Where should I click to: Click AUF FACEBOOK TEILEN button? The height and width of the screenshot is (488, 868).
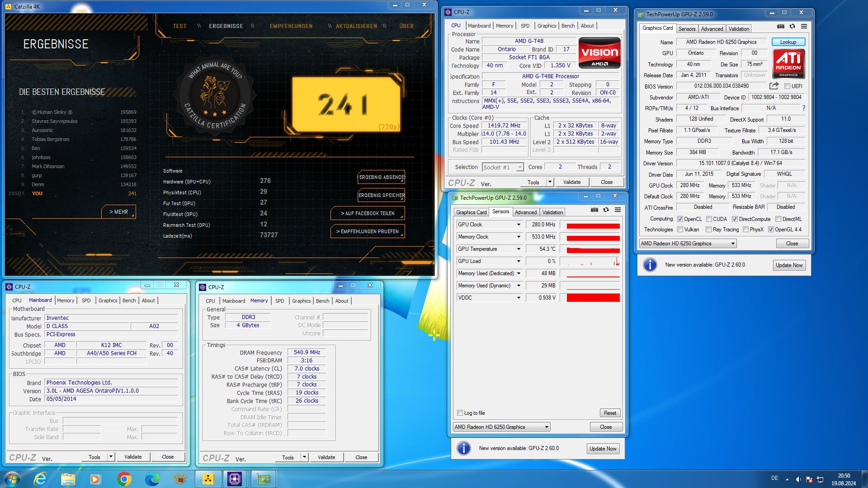pyautogui.click(x=367, y=213)
